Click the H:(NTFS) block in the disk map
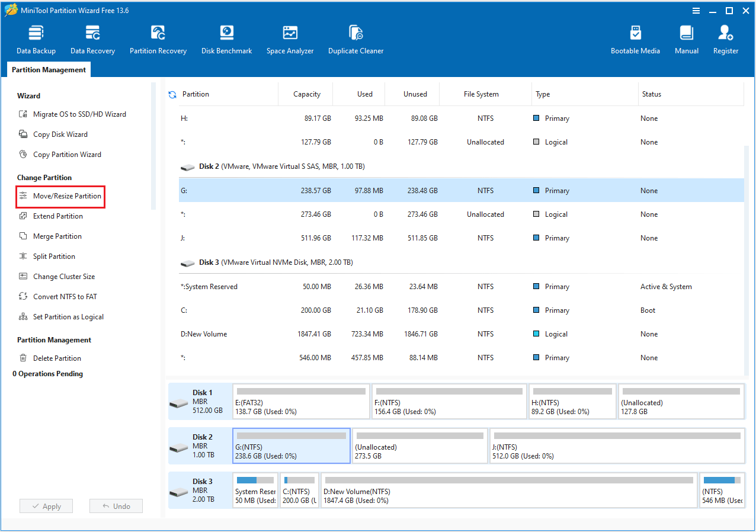Image resolution: width=756 pixels, height=532 pixels. click(572, 402)
